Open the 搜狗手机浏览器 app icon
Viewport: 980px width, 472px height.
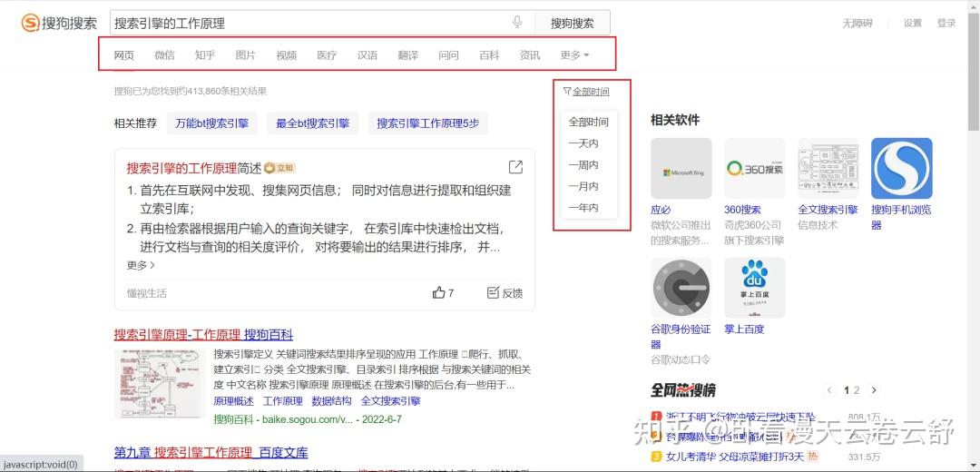coord(902,168)
